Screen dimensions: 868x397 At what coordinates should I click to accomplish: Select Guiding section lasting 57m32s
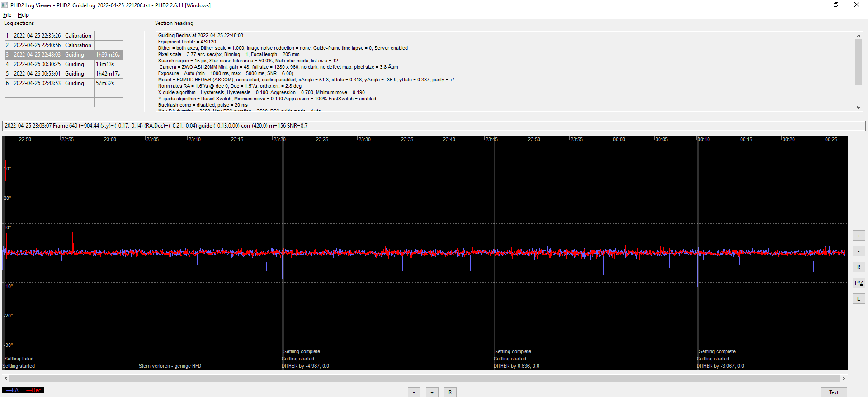[64, 83]
